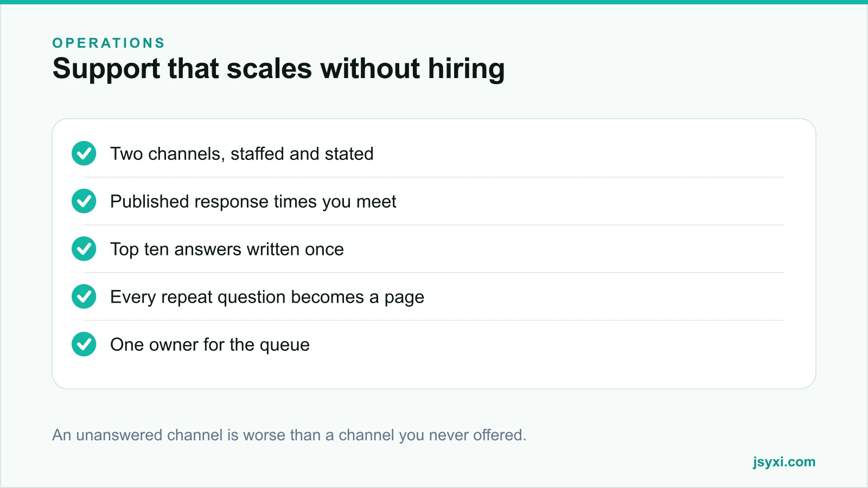This screenshot has height=488, width=868.
Task: Click the check icon next to One owner
Action: click(x=84, y=344)
